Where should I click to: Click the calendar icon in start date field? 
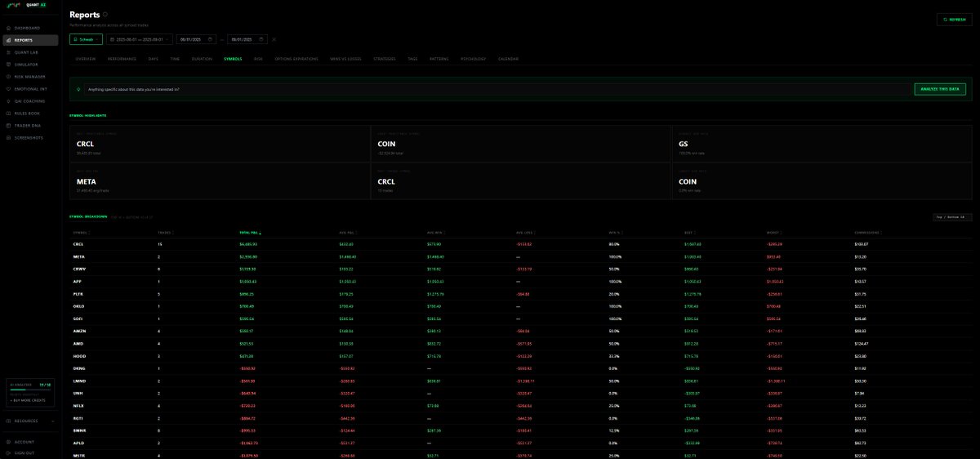point(211,39)
